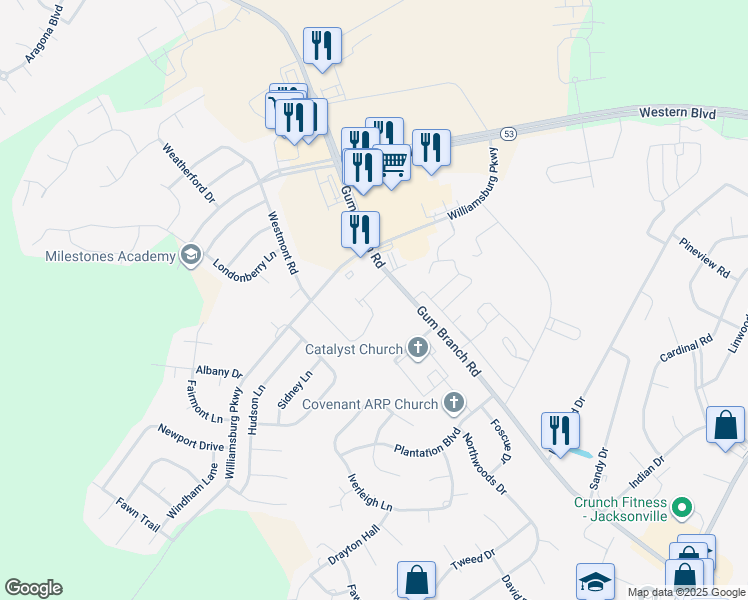Viewport: 748px width, 600px height.
Task: Click the Milestones Academy text label
Action: [111, 257]
